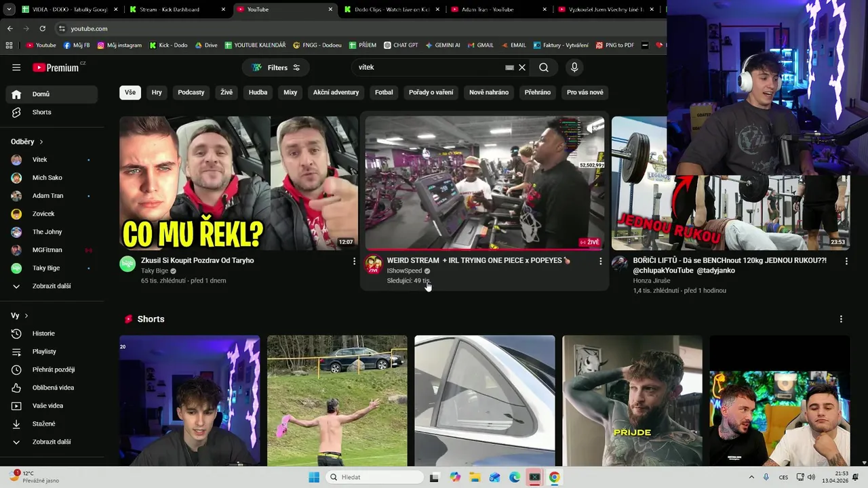Open IShowSpeed channel avatar
Image resolution: width=868 pixels, height=488 pixels.
click(374, 264)
